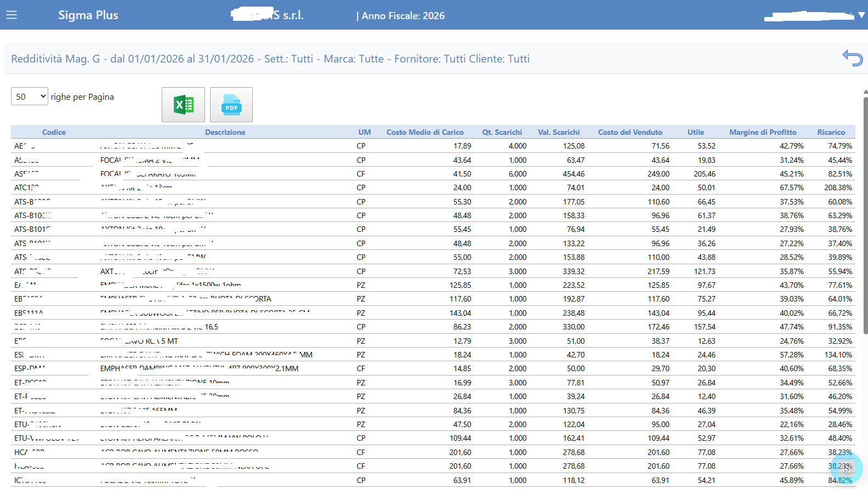Image resolution: width=868 pixels, height=489 pixels.
Task: Sort table by Codice column
Action: point(54,132)
